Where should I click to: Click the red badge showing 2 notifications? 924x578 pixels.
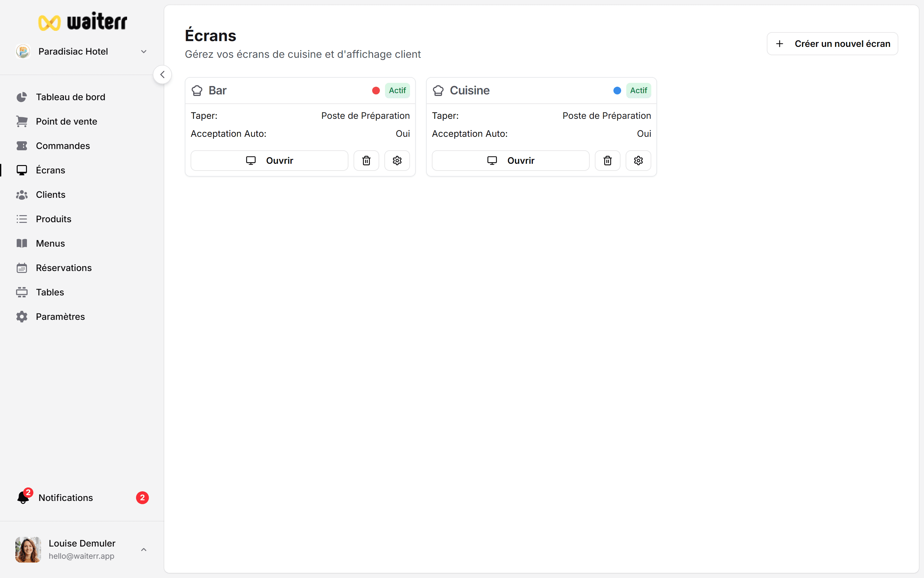pos(142,498)
